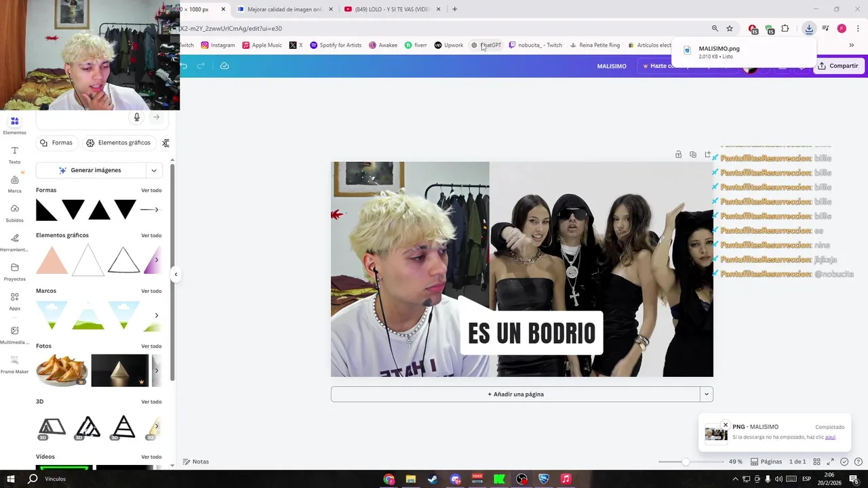Open dropdown next to Añadir una página
The width and height of the screenshot is (868, 488).
[x=706, y=394]
